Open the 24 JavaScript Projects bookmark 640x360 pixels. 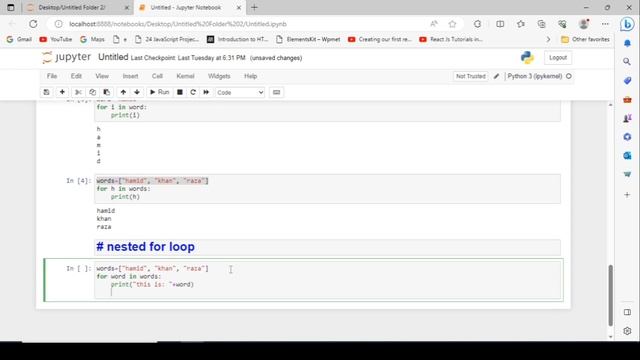click(167, 39)
